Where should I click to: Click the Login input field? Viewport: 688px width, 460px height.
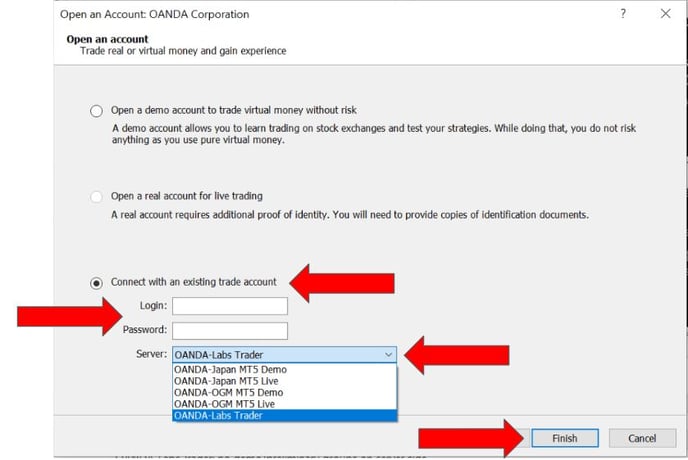pyautogui.click(x=230, y=306)
